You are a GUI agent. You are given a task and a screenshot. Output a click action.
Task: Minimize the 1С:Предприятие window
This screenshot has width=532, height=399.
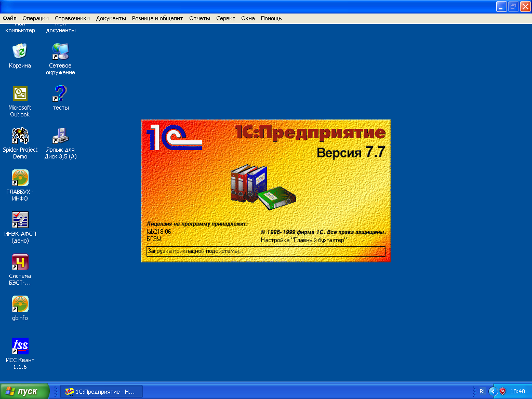(501, 6)
